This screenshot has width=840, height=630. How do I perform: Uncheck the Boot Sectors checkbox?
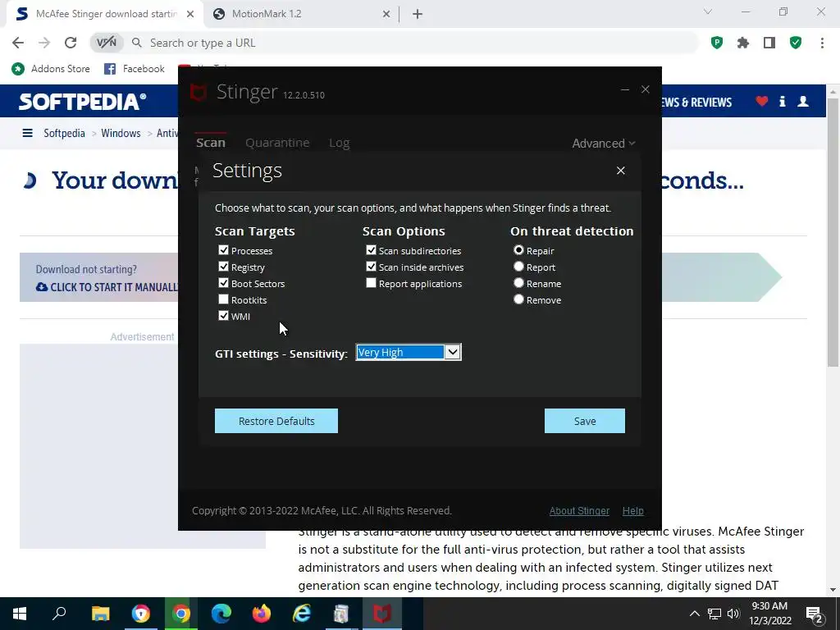pos(223,283)
